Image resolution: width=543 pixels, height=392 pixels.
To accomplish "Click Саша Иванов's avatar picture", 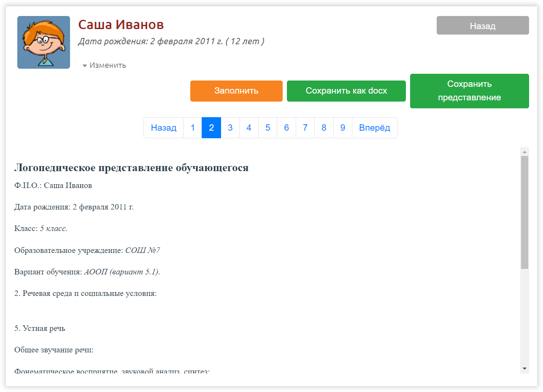I will click(43, 42).
